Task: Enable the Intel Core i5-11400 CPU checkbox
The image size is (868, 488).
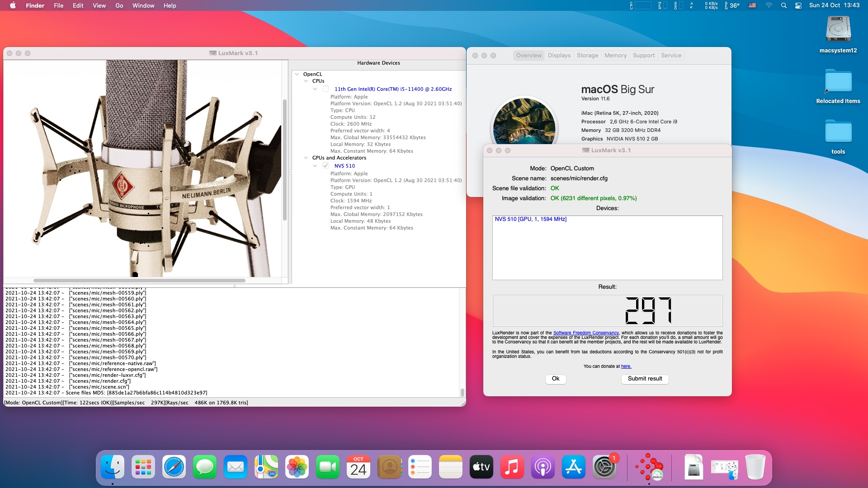Action: tap(325, 89)
